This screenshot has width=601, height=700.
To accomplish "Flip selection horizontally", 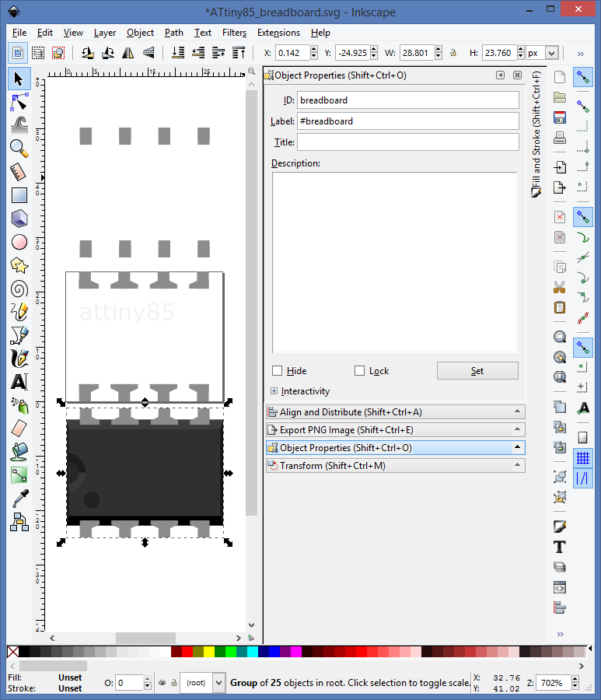I will tap(128, 53).
